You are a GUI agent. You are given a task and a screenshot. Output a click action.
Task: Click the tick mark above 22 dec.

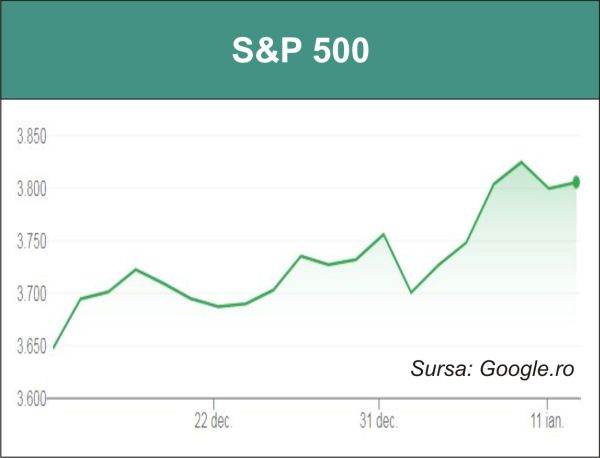coord(214,404)
